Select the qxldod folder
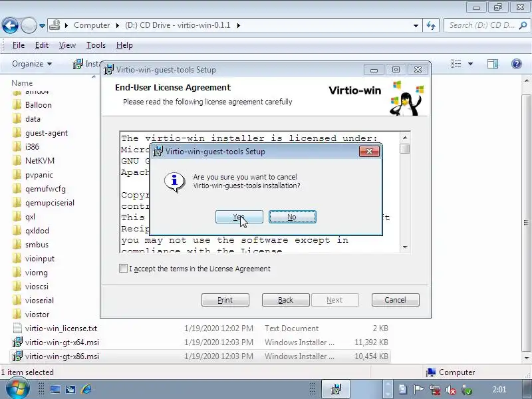This screenshot has width=532, height=399. coord(37,231)
